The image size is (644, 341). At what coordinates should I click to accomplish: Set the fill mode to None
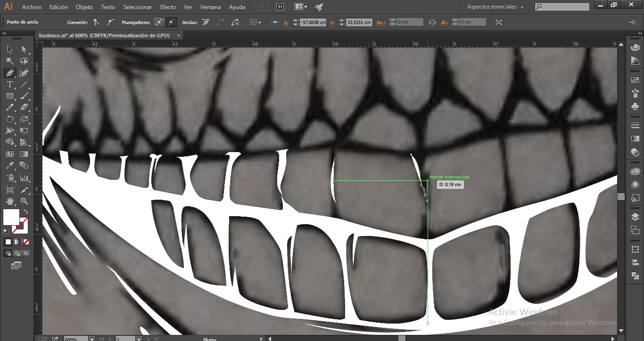click(x=26, y=242)
